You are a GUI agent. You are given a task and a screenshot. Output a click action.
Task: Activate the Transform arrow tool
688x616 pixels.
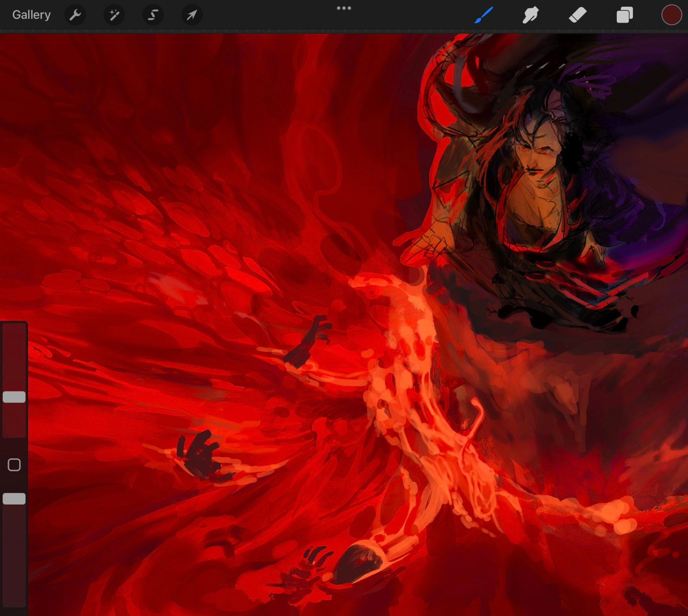(x=192, y=15)
